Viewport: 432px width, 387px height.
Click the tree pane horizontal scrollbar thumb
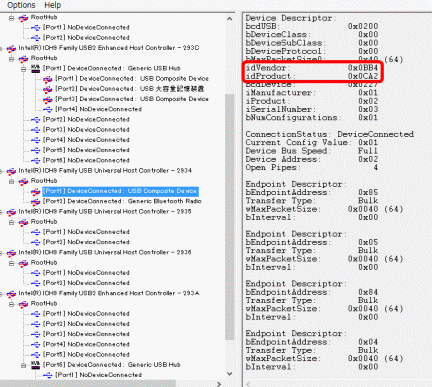[88, 384]
